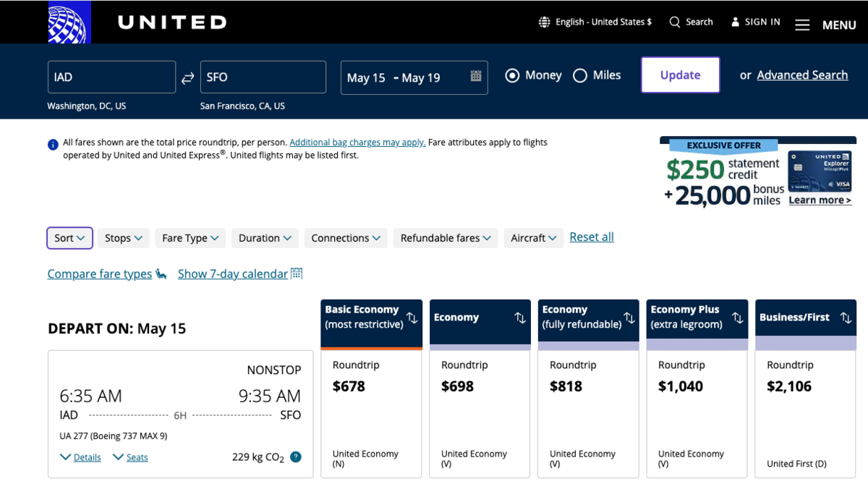
Task: Click the United globe logo
Action: coord(69,22)
